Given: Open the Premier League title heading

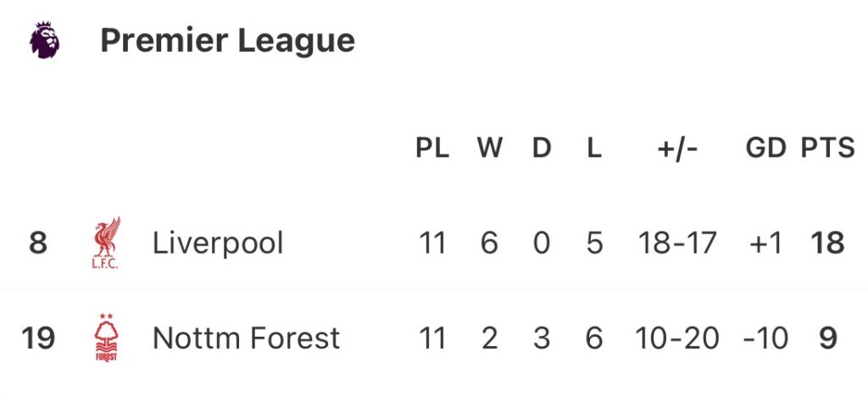Looking at the screenshot, I should [x=227, y=41].
